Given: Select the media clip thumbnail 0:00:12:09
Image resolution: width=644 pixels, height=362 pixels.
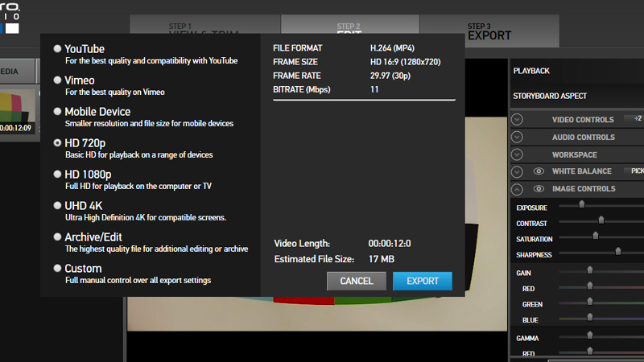Looking at the screenshot, I should point(17,112).
